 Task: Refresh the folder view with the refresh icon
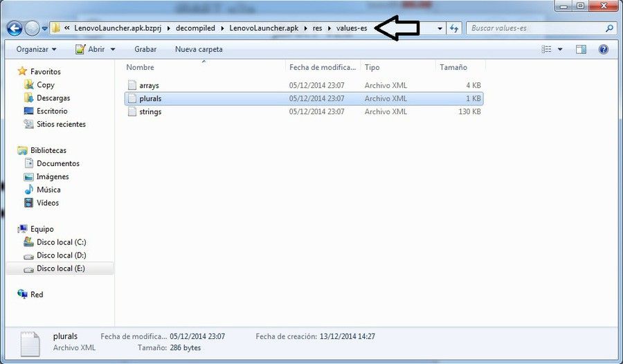[453, 28]
